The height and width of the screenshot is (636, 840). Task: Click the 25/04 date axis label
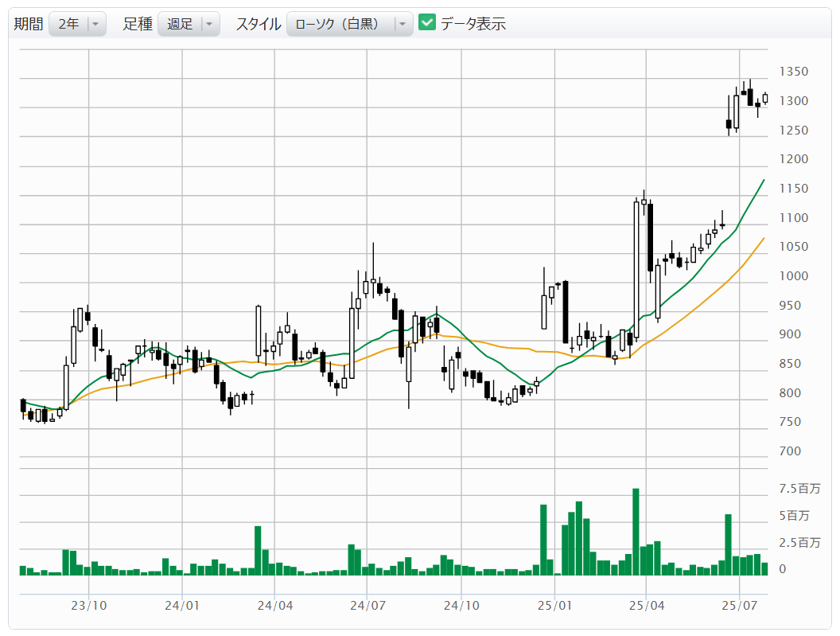click(x=647, y=606)
